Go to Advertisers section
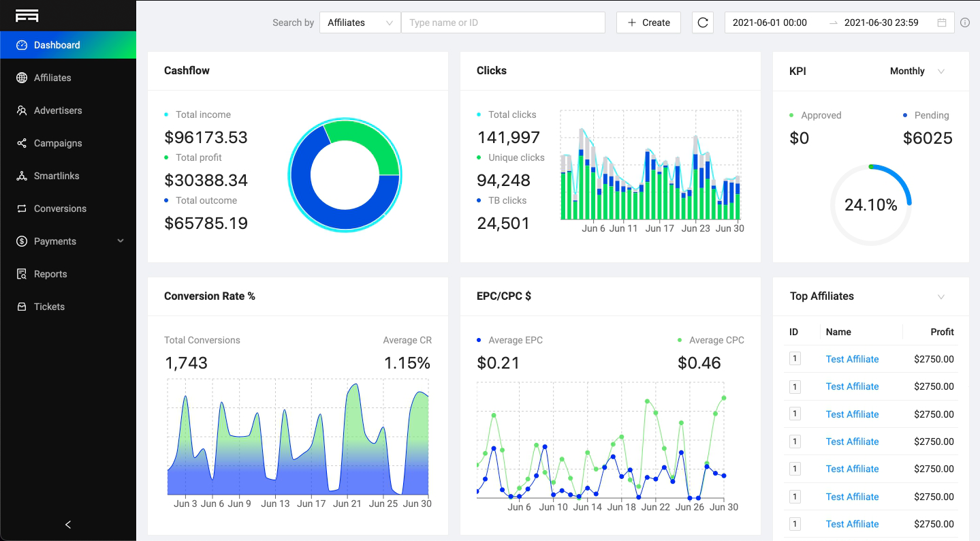 click(68, 110)
